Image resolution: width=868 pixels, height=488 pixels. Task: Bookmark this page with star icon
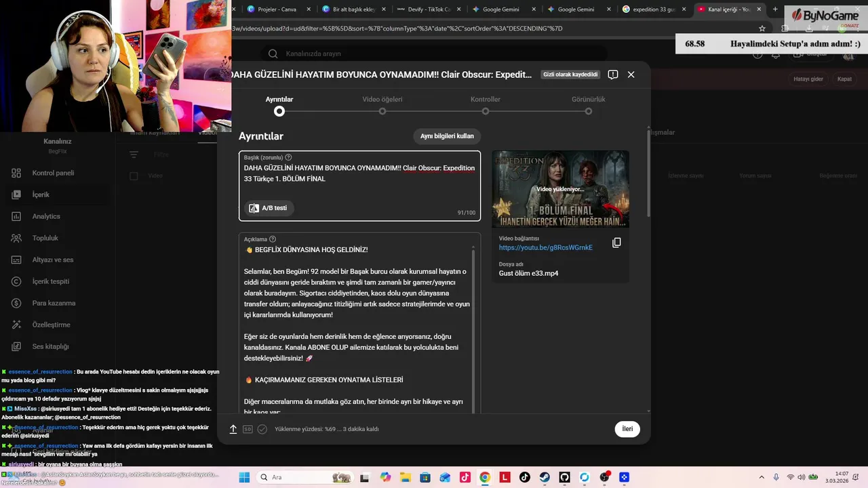(x=762, y=28)
